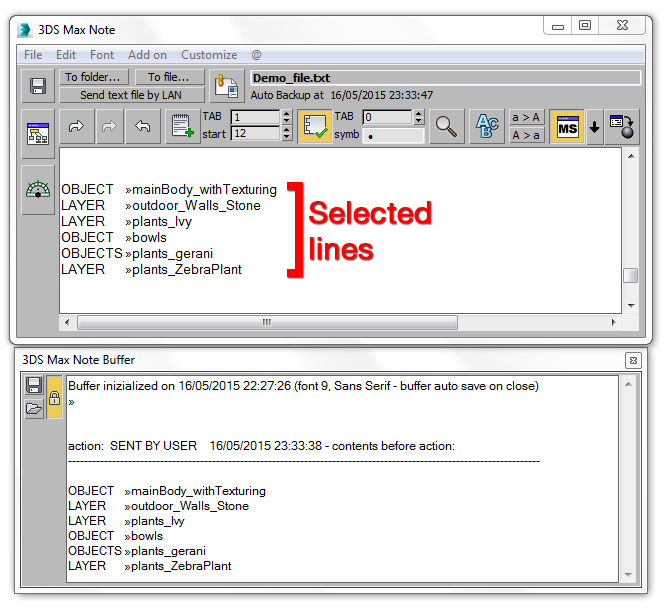The image size is (665, 610).
Task: Open the Edit menu
Action: coord(66,55)
